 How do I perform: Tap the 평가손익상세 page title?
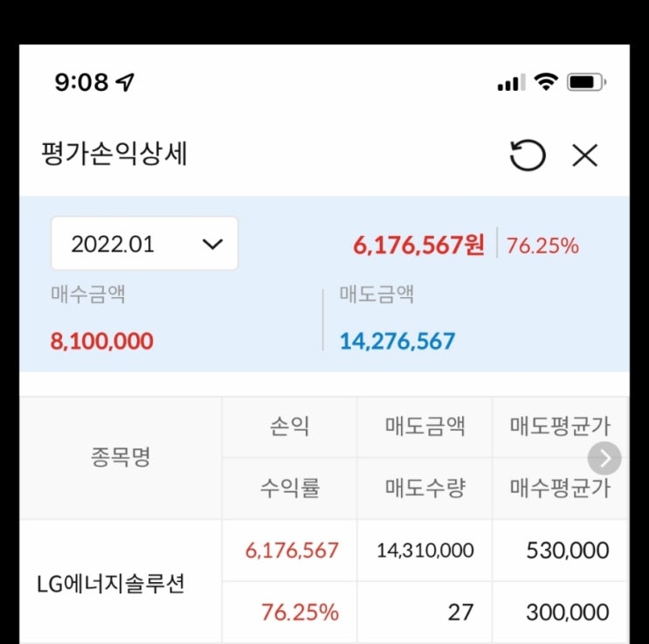click(114, 154)
